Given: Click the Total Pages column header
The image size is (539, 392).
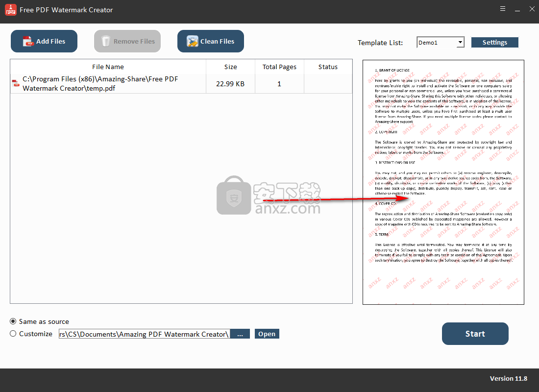Looking at the screenshot, I should click(x=279, y=67).
